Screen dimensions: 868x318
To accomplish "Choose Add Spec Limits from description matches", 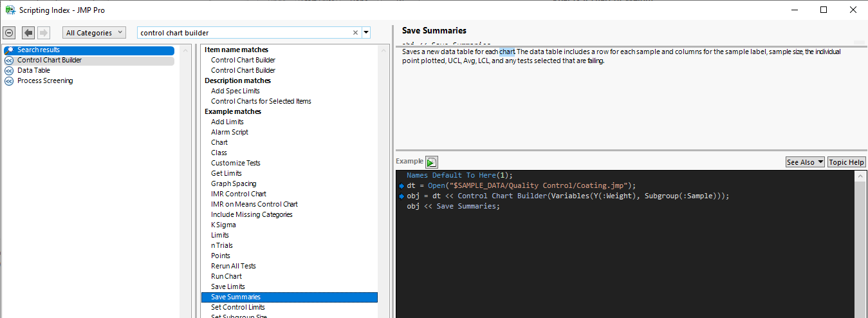I will 235,91.
